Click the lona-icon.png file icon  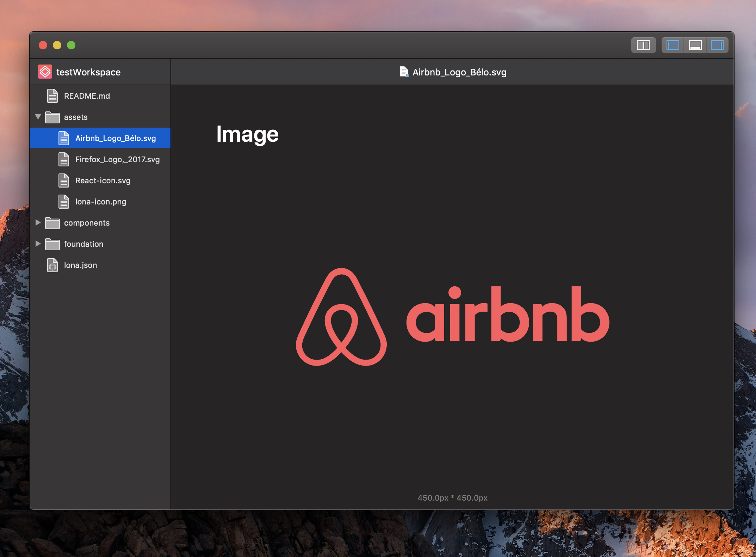(x=64, y=202)
